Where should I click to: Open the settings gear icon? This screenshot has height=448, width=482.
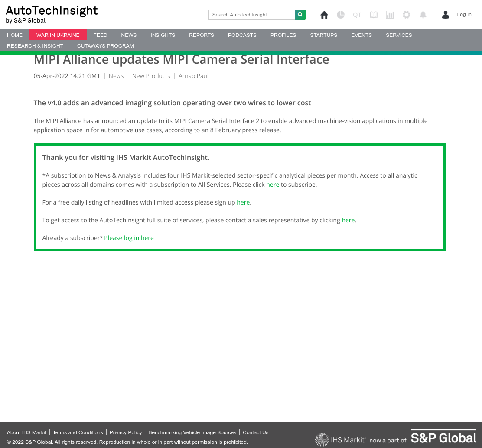(407, 15)
